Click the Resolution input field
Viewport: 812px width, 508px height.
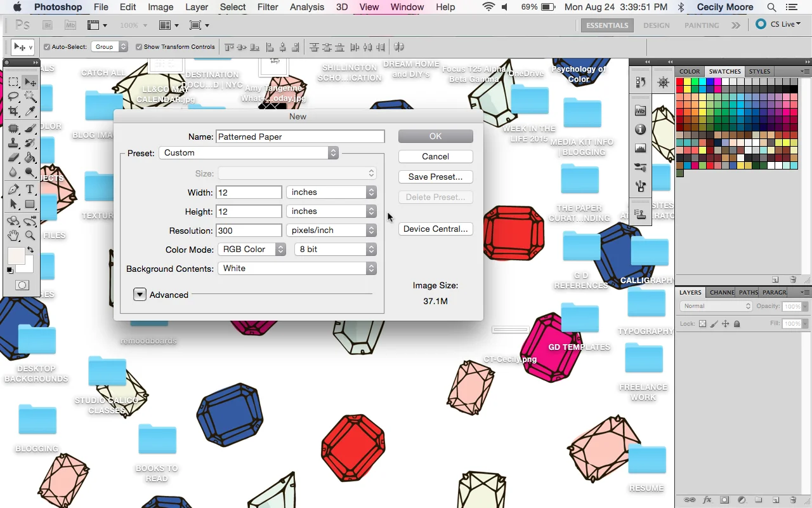(249, 231)
